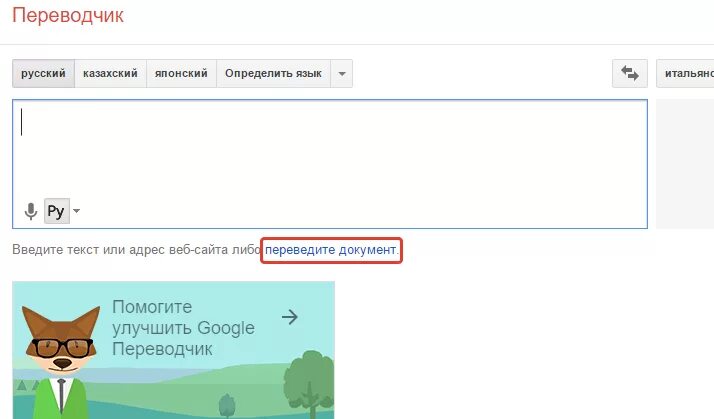Image resolution: width=714 pixels, height=419 pixels.
Task: Open Помогите улучшить Google Переводчик banner
Action: point(173,350)
